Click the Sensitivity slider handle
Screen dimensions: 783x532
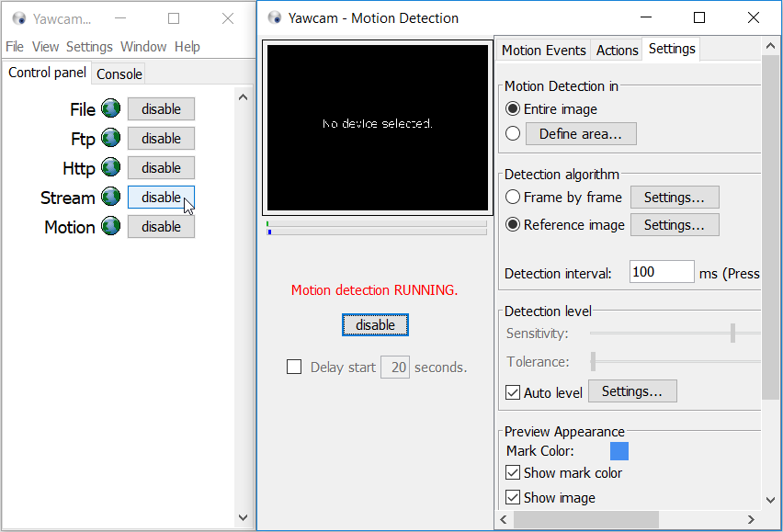click(x=732, y=334)
